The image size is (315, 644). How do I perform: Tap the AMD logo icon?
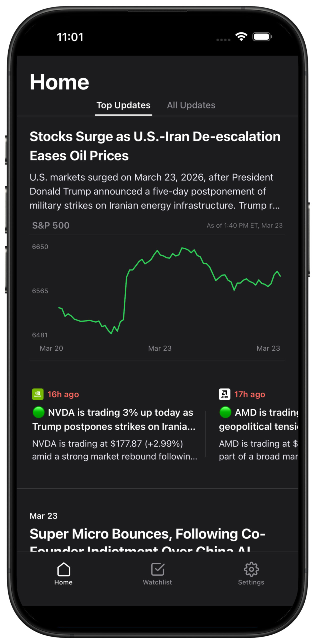click(224, 394)
